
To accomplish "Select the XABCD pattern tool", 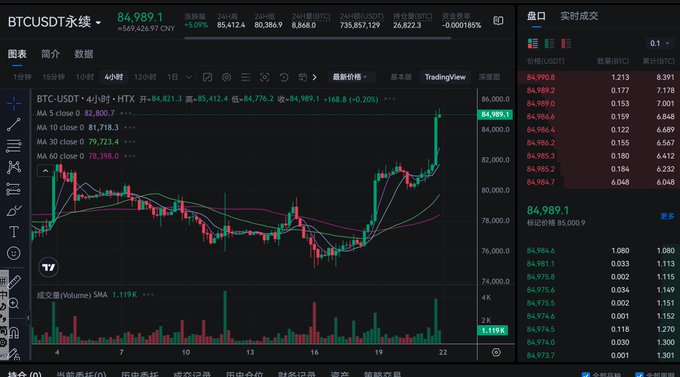I will pos(13,167).
